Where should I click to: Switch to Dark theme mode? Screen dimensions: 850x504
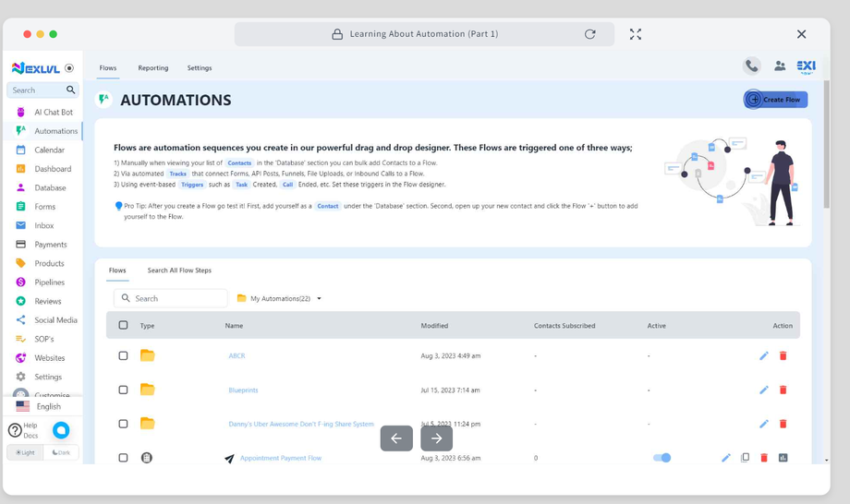pyautogui.click(x=61, y=452)
